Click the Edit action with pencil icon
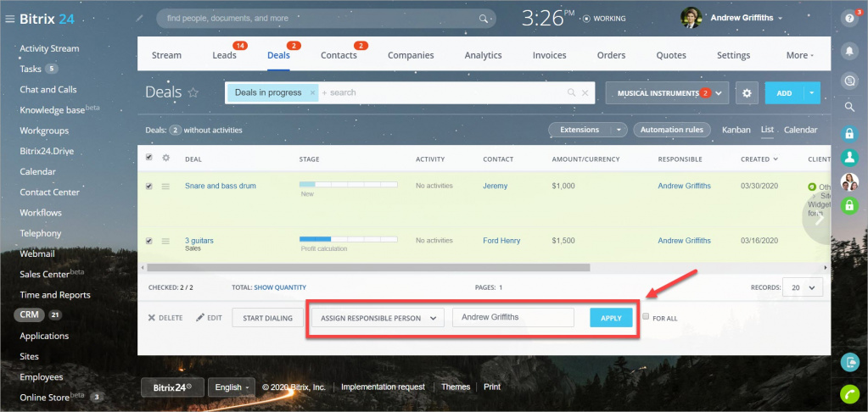This screenshot has height=412, width=868. 210,318
